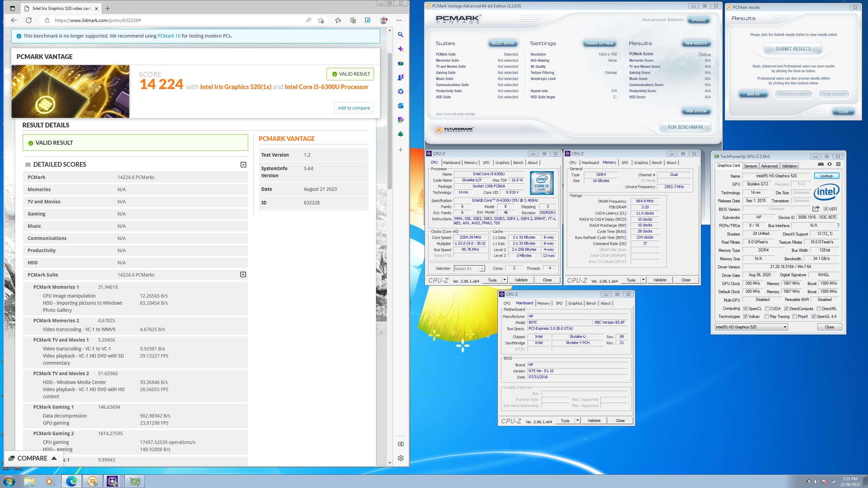Open Graphics tab in CPU-Z Mainboard window
Image resolution: width=868 pixels, height=488 pixels.
[x=575, y=303]
